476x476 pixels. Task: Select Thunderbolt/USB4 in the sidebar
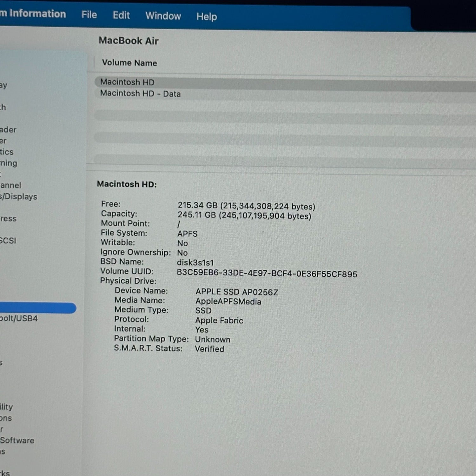coord(18,319)
